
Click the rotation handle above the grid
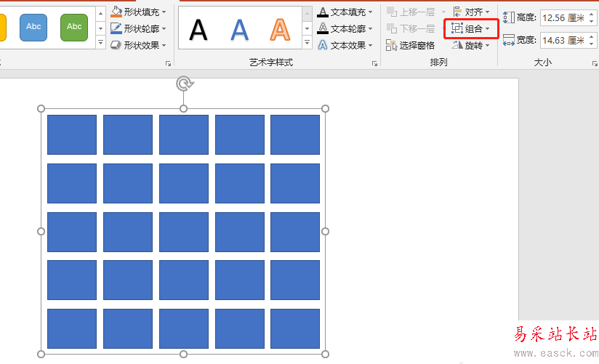(x=185, y=84)
